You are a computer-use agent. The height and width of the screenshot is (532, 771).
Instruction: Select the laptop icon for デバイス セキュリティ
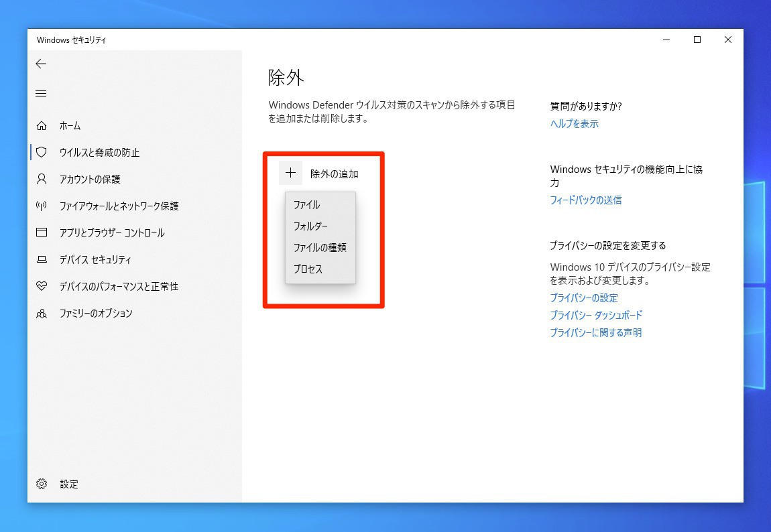[42, 260]
